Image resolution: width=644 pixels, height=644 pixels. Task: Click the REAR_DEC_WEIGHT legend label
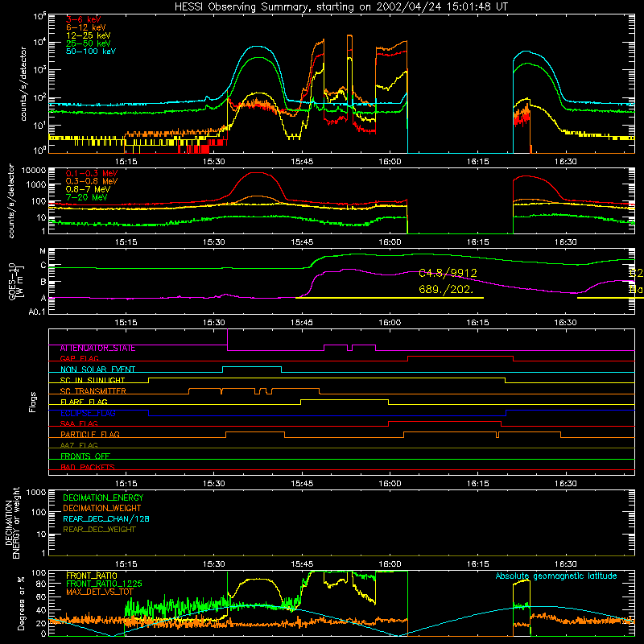[x=99, y=530]
